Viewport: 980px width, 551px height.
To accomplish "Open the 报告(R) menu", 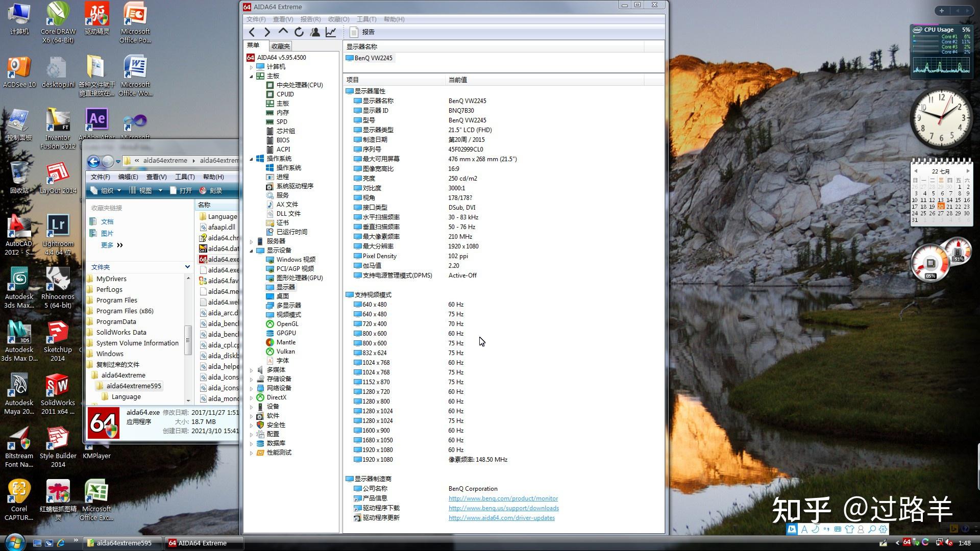I will [311, 19].
